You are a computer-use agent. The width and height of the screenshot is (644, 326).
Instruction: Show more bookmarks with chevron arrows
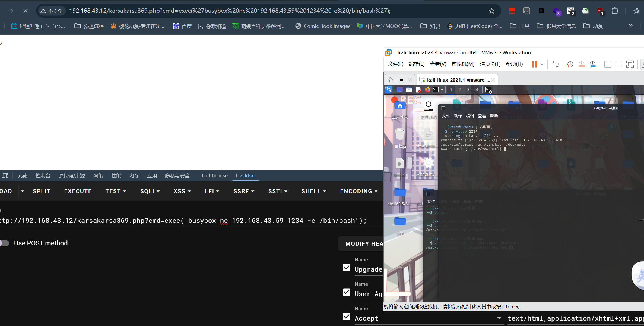(x=631, y=26)
